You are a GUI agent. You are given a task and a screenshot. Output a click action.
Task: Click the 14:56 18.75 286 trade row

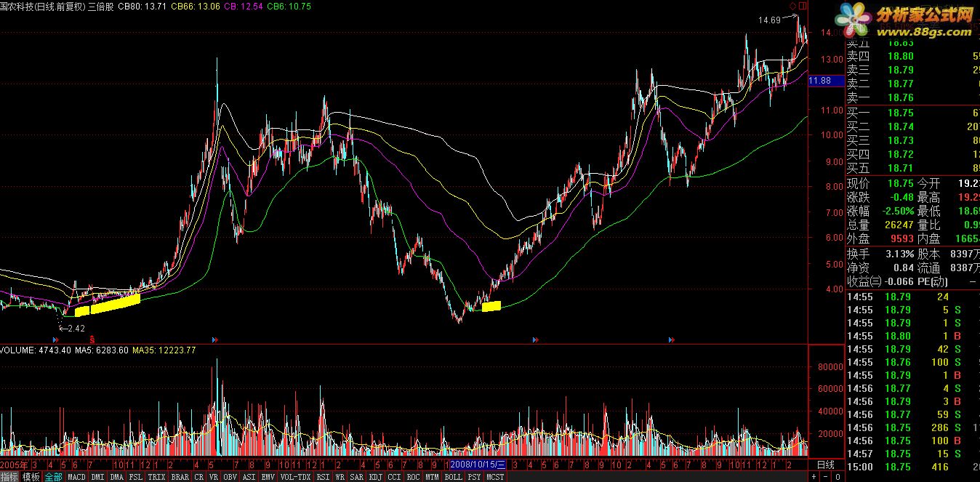(912, 427)
